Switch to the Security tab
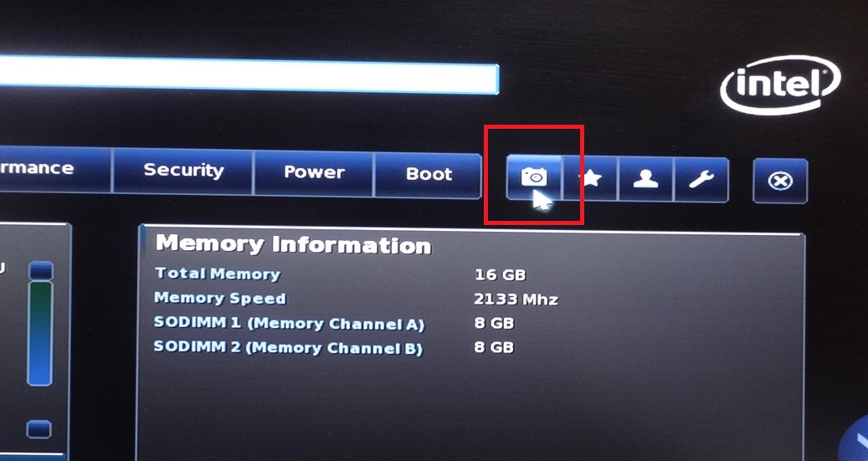This screenshot has width=868, height=461. pyautogui.click(x=182, y=171)
